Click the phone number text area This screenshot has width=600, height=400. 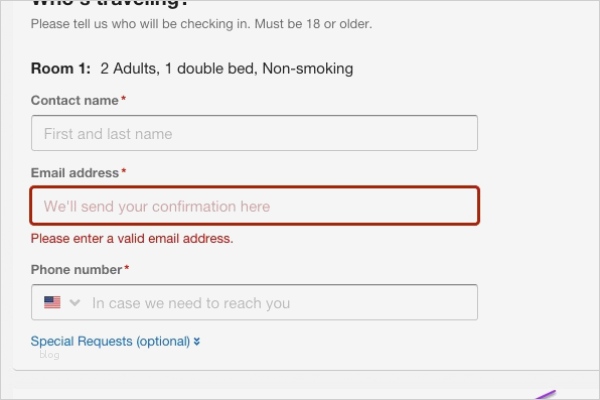coord(280,302)
